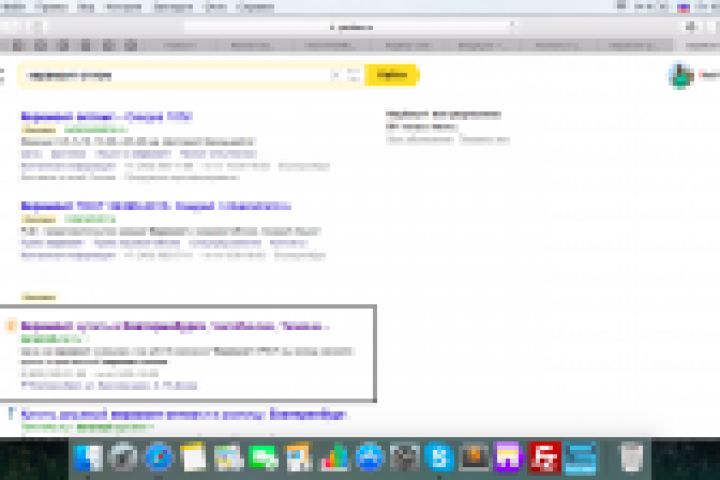Open the second ad result title link
Image resolution: width=720 pixels, height=480 pixels.
point(156,206)
